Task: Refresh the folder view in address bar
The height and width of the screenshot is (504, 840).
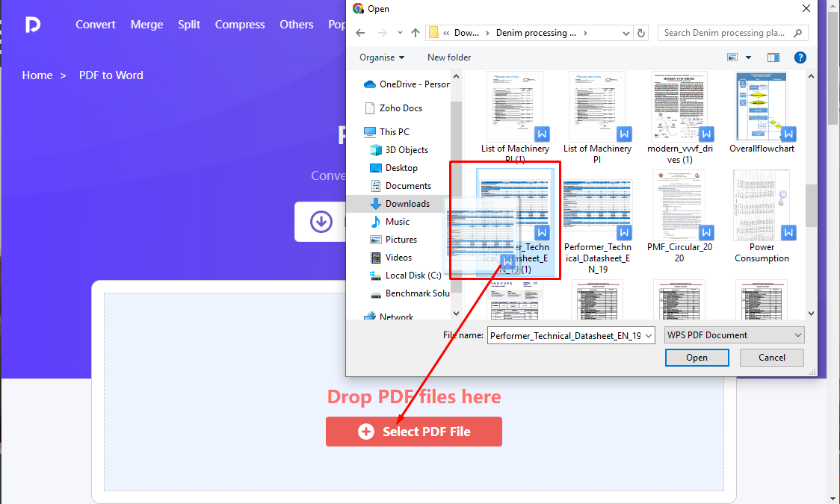Action: (640, 33)
